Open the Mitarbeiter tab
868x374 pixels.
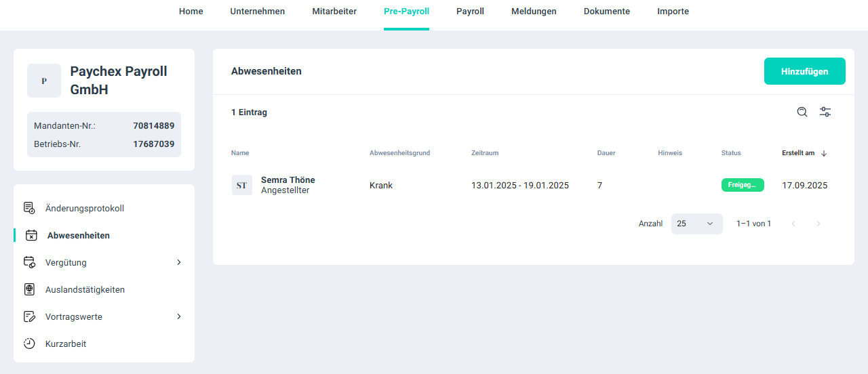click(334, 12)
